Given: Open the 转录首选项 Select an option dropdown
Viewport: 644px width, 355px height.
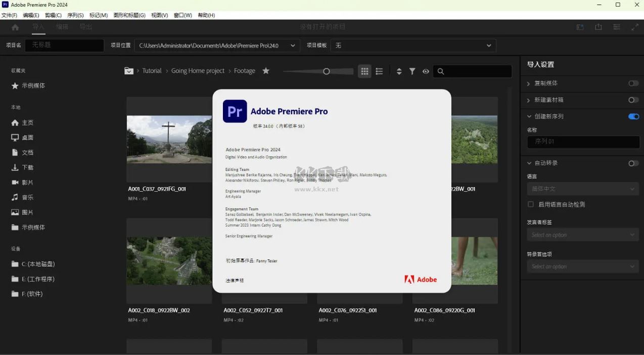Looking at the screenshot, I should tap(582, 266).
